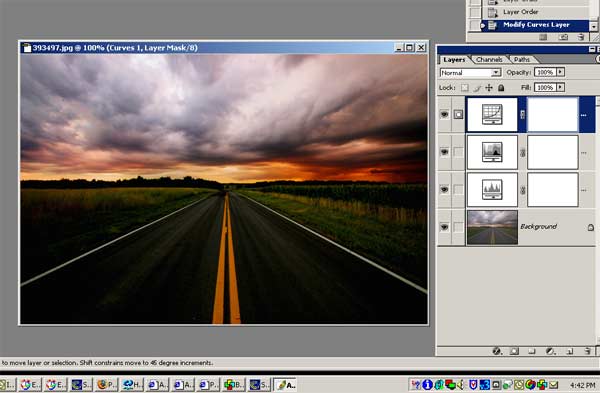Image resolution: width=600 pixels, height=393 pixels.
Task: Switch to the Channels tab
Action: tap(489, 59)
